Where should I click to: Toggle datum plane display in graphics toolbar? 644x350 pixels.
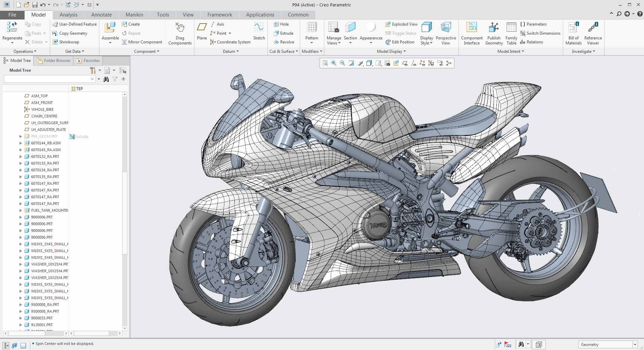405,63
